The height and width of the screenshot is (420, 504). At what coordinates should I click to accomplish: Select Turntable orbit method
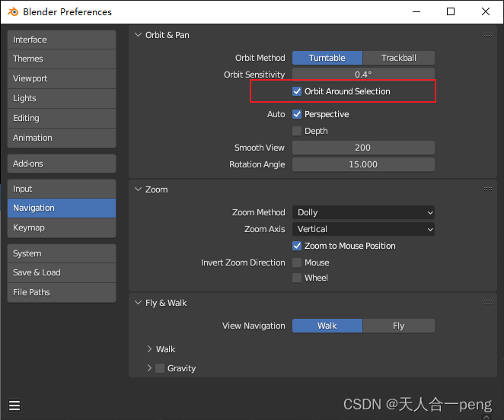(x=327, y=58)
